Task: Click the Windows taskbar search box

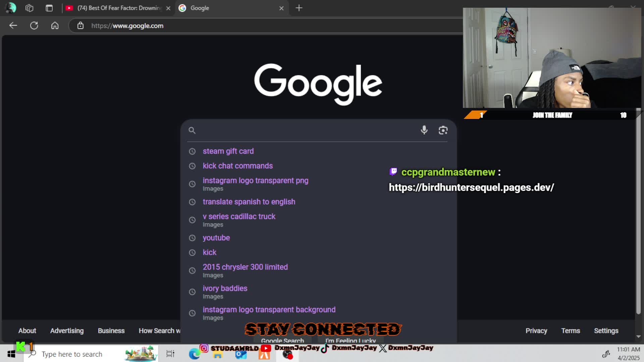Action: 91,354
